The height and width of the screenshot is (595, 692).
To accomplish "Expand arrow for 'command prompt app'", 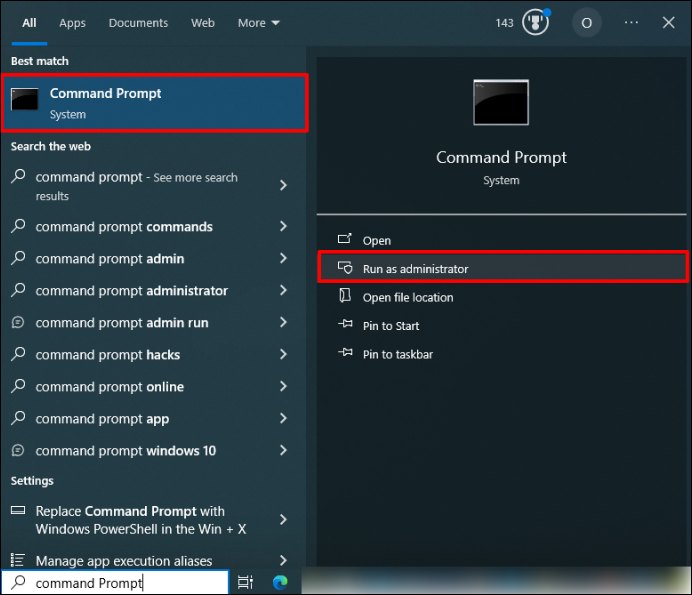I will click(x=283, y=418).
